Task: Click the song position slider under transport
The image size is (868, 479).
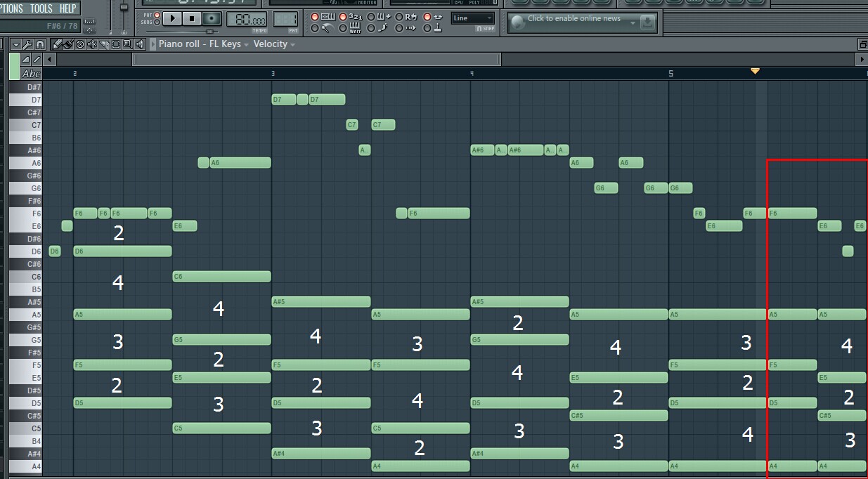Action: (x=209, y=32)
